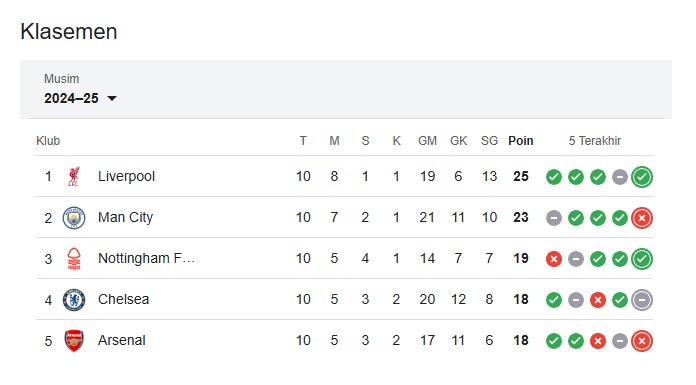Screen dimensions: 696x385
Task: Open the Liverpool team name link
Action: [127, 176]
